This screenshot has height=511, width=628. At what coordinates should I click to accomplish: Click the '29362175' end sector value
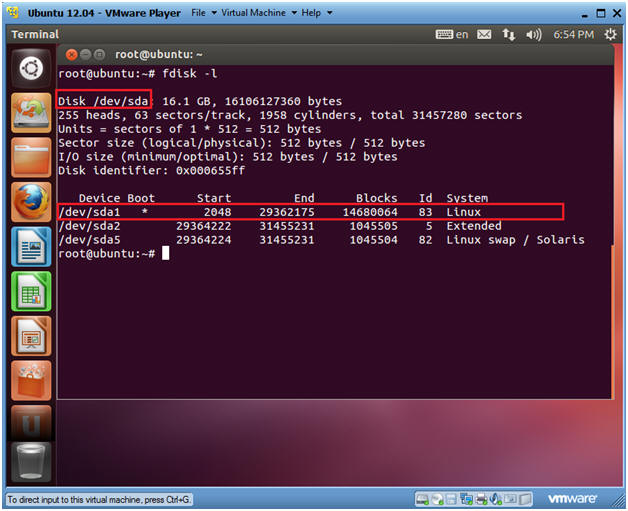(287, 212)
